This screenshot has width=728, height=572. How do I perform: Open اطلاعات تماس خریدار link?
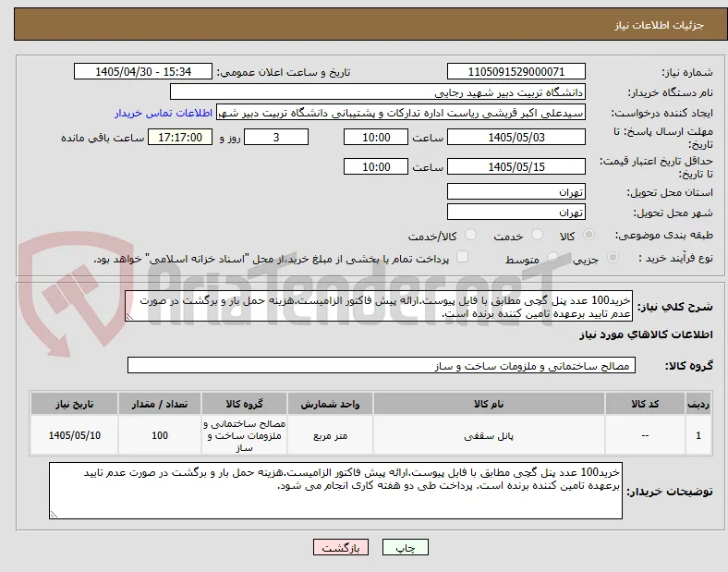[164, 113]
